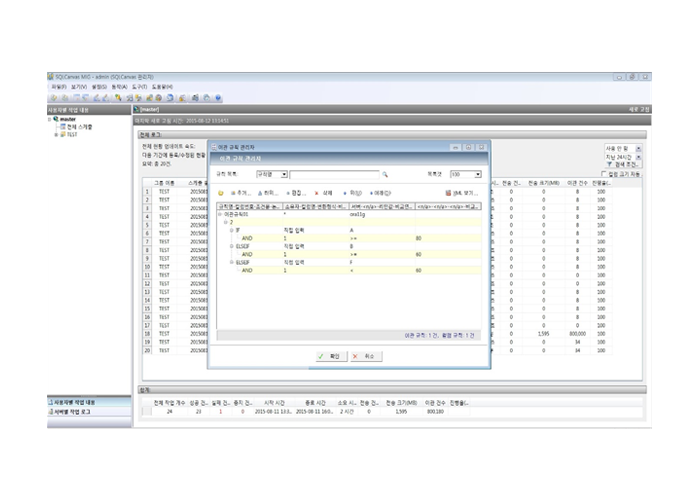The width and height of the screenshot is (700, 500).
Task: Expand the TEST node in the left tree
Action: [x=56, y=134]
